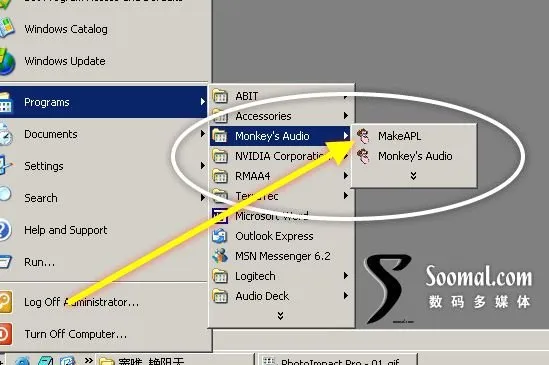
Task: Expand the Logitech submenu arrow
Action: pos(346,276)
